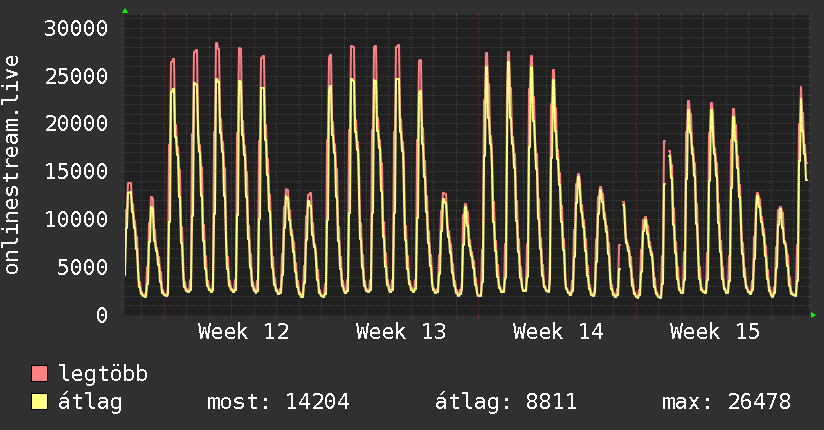The height and width of the screenshot is (430, 824).
Task: Click the Week 13 axis label
Action: [400, 332]
